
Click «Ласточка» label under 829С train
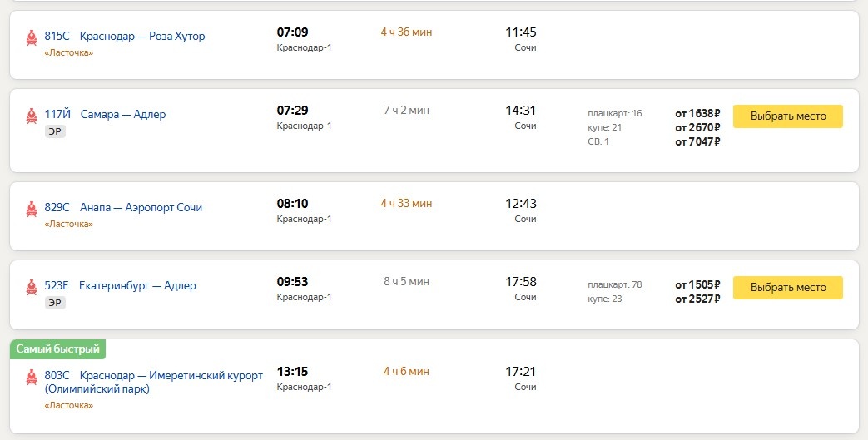(x=68, y=224)
